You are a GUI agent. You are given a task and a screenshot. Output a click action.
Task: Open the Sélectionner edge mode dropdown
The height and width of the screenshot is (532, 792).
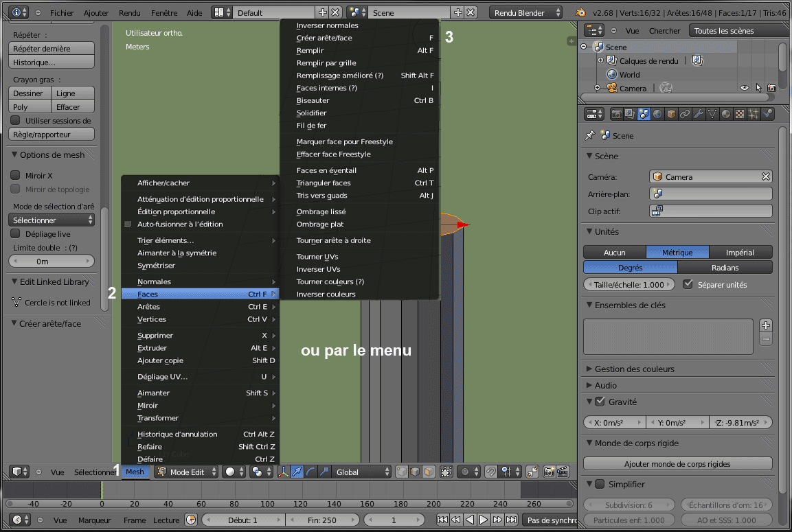[52, 220]
